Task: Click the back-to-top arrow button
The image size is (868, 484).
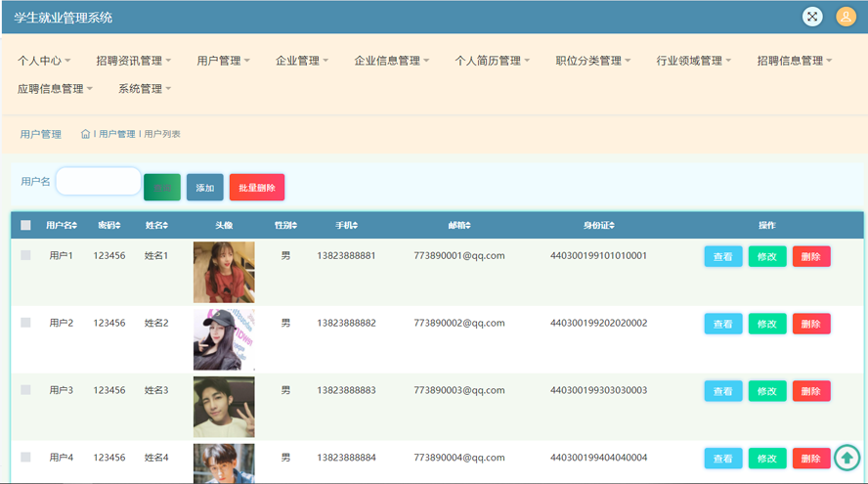Action: coord(846,458)
